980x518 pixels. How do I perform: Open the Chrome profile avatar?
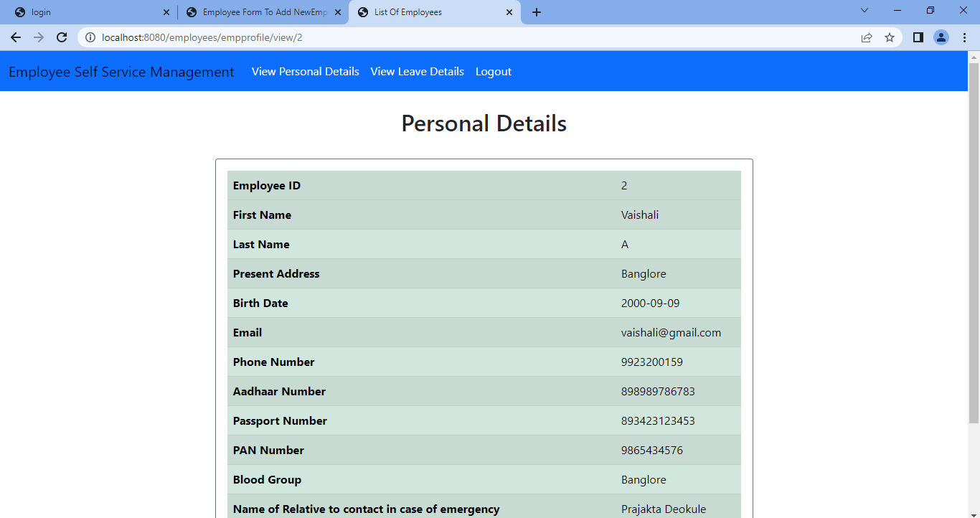click(x=941, y=37)
